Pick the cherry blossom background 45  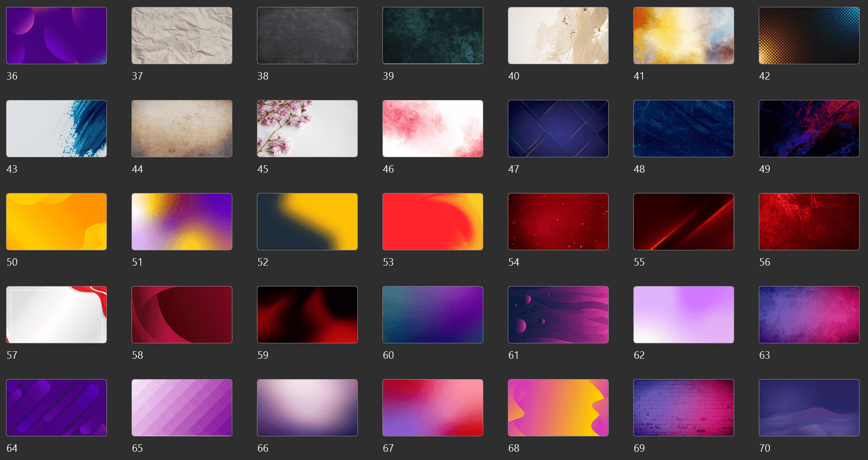[307, 129]
